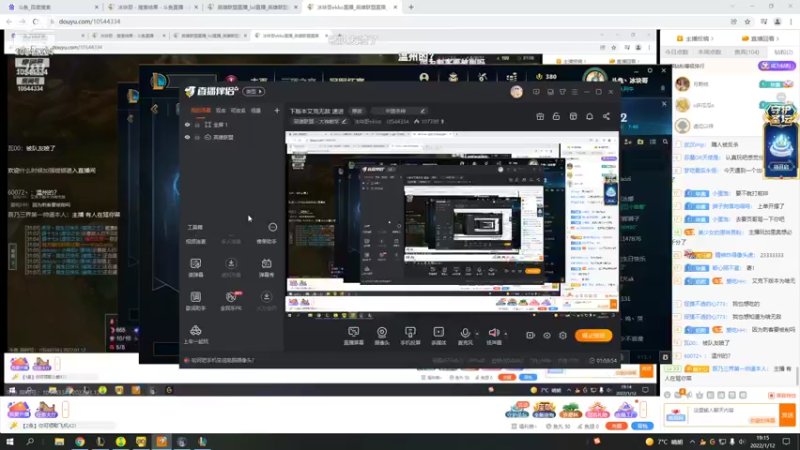Viewport: 800px width, 450px height.
Task: Open the 全民乐PK tool
Action: coord(231,301)
